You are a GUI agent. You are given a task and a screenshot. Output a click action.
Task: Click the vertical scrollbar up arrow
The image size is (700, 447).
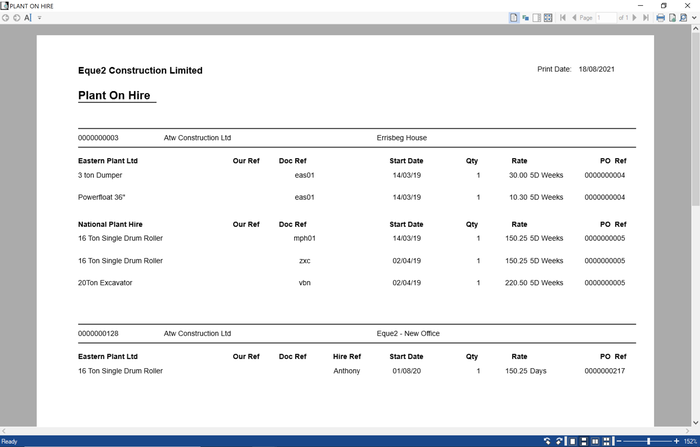point(696,29)
